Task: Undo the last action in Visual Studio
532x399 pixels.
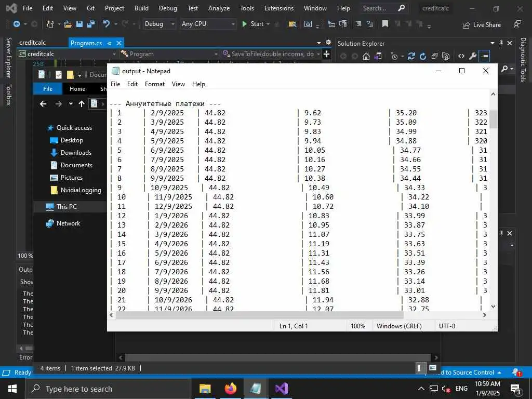Action: (106, 24)
